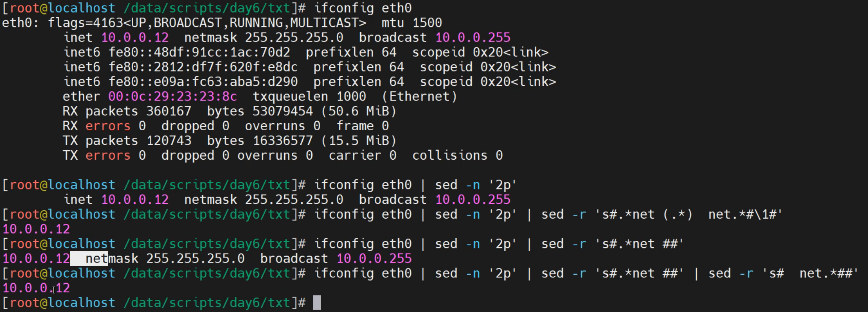This screenshot has height=312, width=868.
Task: Click the inet6 address fe80::48df:91cc:1ac:70d2
Action: click(199, 52)
